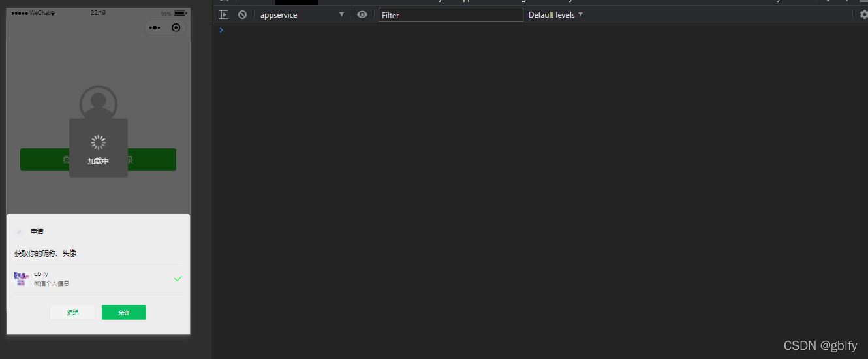Close mini program via capsule circle icon
The height and width of the screenshot is (359, 868).
(x=176, y=27)
